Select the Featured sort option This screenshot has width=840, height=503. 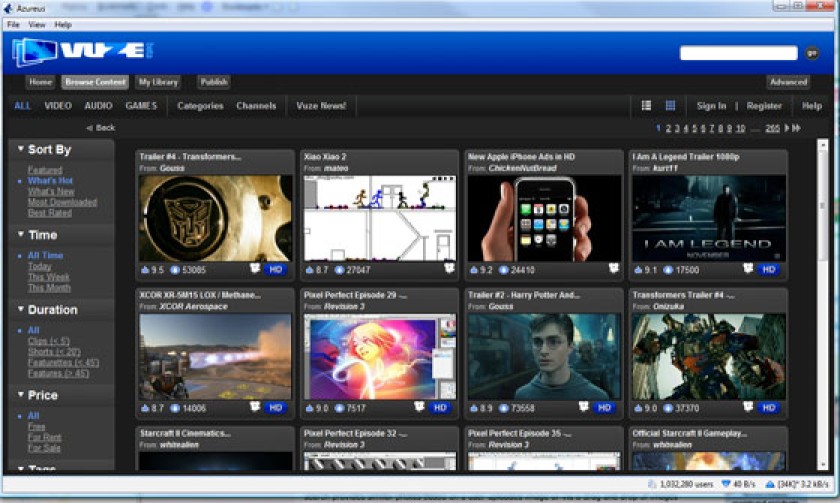pos(45,170)
